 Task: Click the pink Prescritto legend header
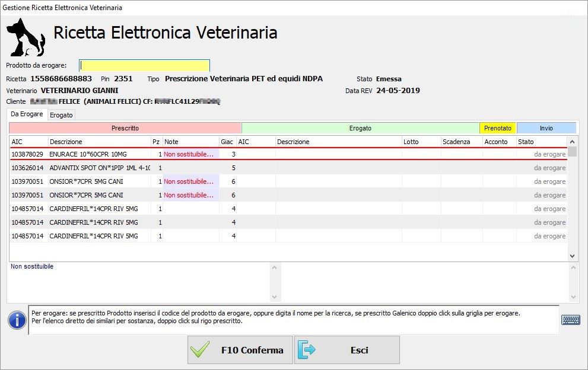point(125,128)
